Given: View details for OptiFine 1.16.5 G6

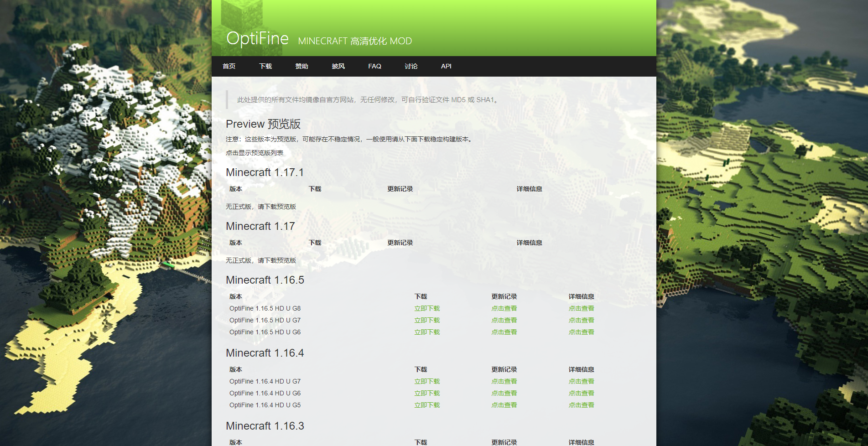Looking at the screenshot, I should [581, 332].
